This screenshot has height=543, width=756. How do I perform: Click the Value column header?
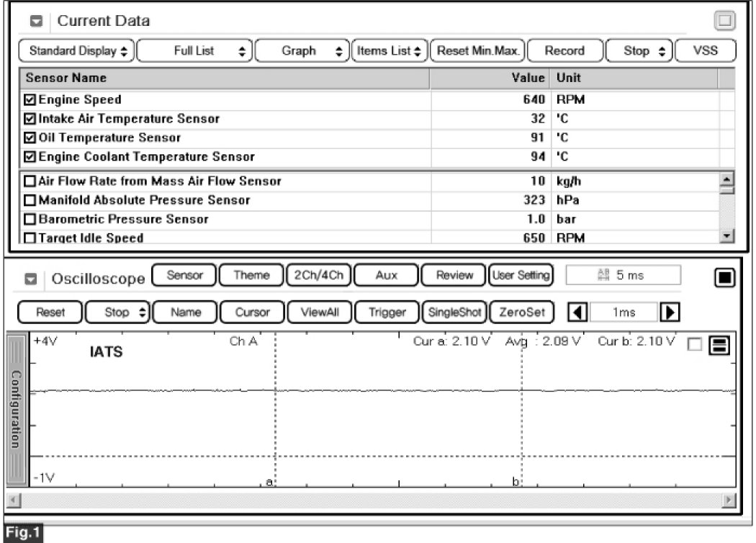pyautogui.click(x=490, y=78)
